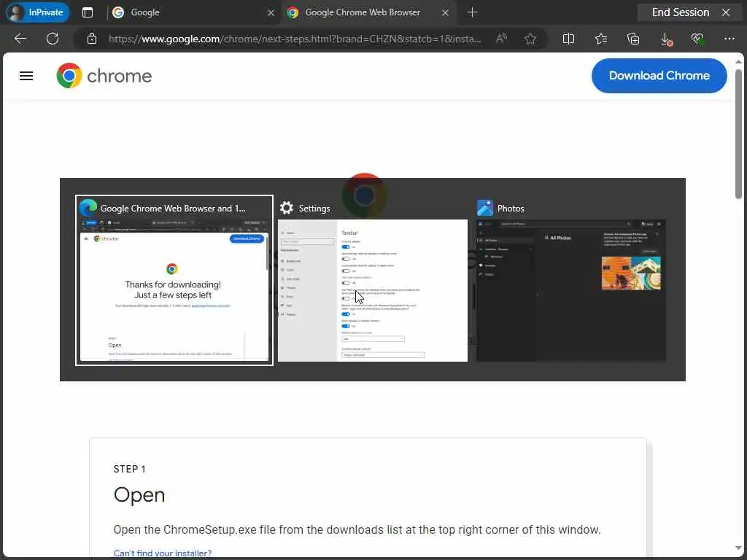Open the Favorites list icon

pyautogui.click(x=601, y=39)
